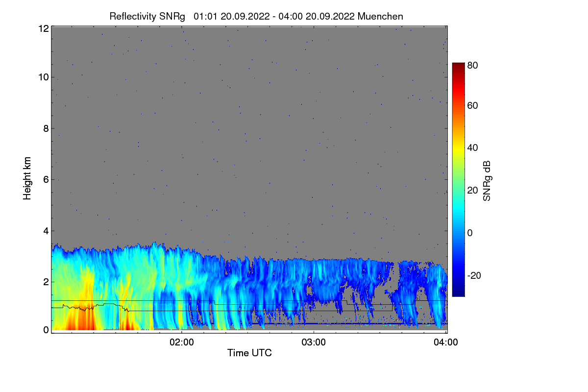Click the height tick label 8
Viewport: 588px width, 392px height.
(x=46, y=129)
